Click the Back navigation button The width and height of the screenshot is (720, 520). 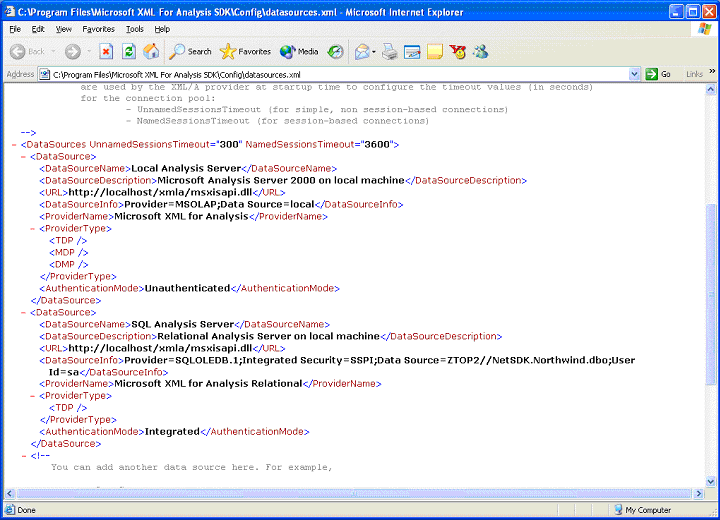[27, 51]
